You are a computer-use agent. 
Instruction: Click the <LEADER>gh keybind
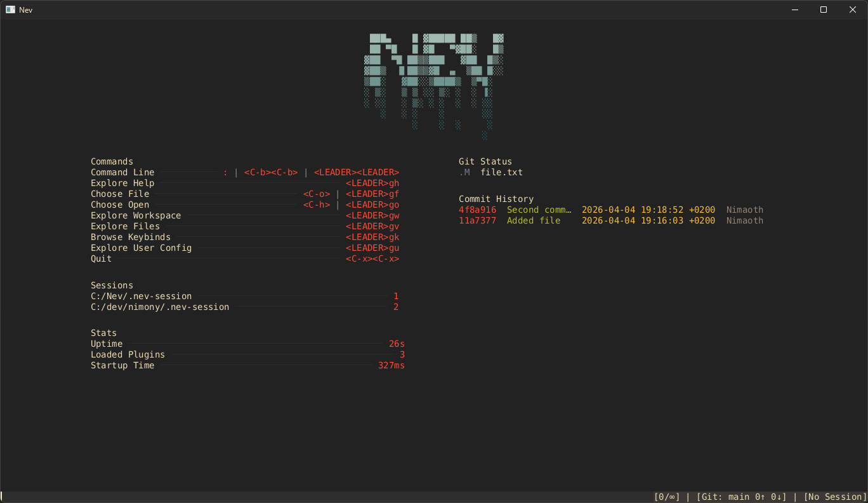[372, 183]
